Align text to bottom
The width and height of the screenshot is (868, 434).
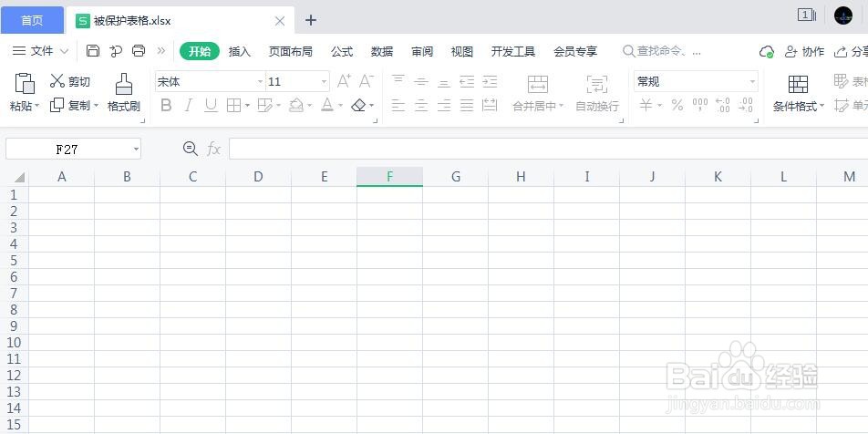click(444, 81)
